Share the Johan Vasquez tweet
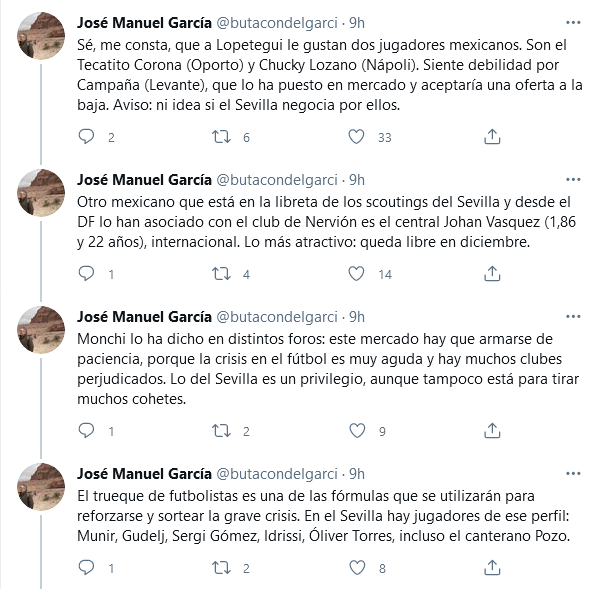This screenshot has height=589, width=598. pos(492,274)
